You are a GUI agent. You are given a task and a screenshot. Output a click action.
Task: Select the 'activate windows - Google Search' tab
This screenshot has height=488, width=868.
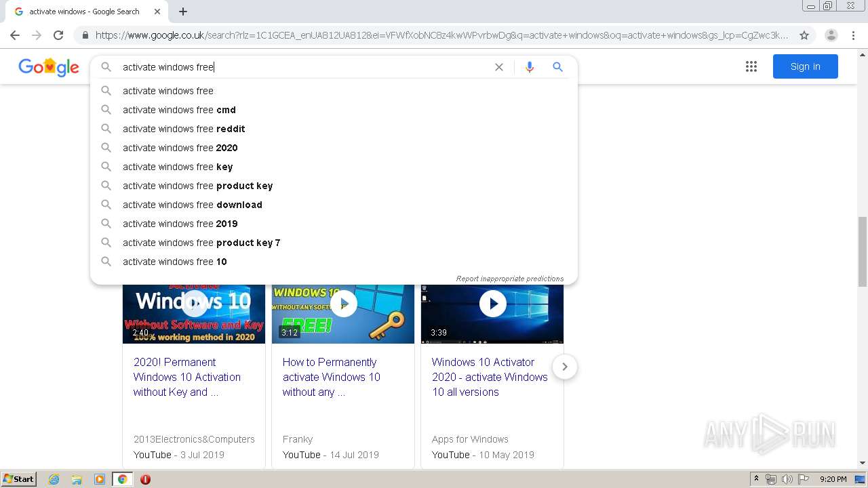[x=85, y=12]
